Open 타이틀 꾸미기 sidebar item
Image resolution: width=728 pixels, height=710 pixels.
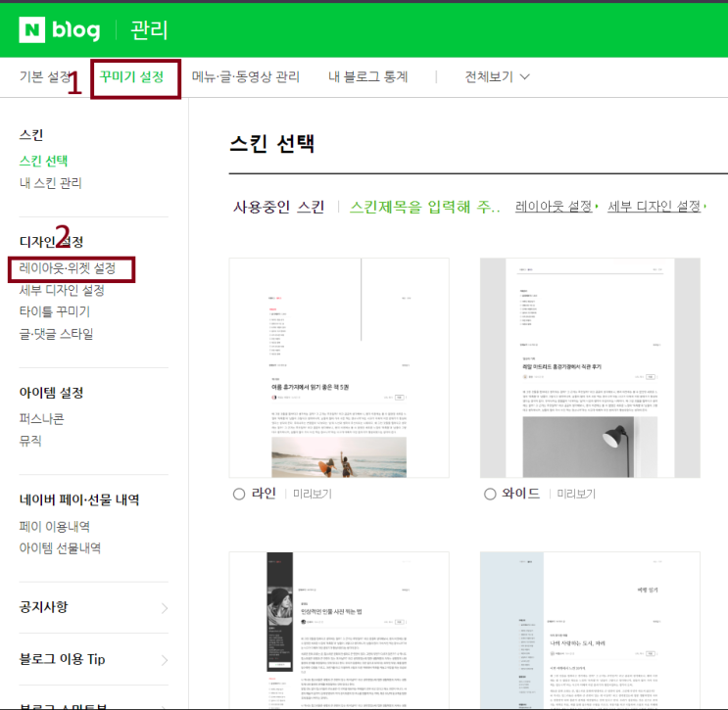pos(55,311)
